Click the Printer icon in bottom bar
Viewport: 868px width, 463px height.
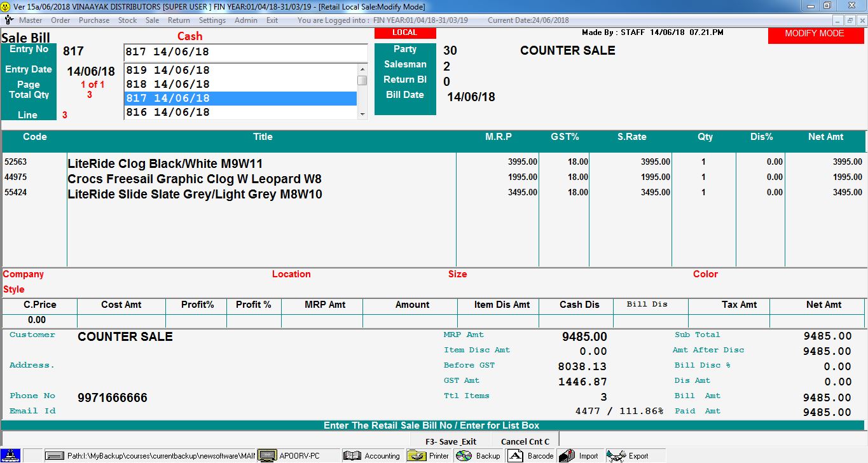pyautogui.click(x=417, y=455)
